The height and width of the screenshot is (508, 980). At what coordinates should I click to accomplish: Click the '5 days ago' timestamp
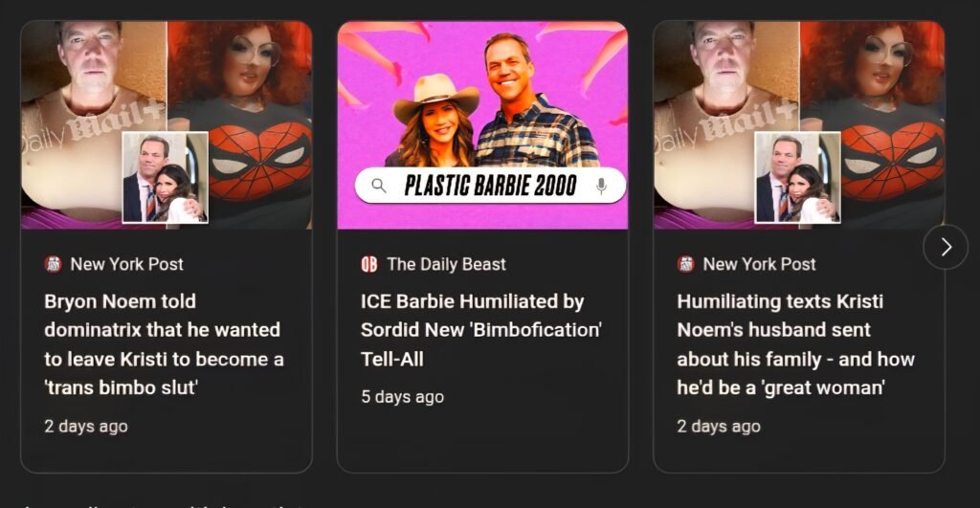[403, 397]
